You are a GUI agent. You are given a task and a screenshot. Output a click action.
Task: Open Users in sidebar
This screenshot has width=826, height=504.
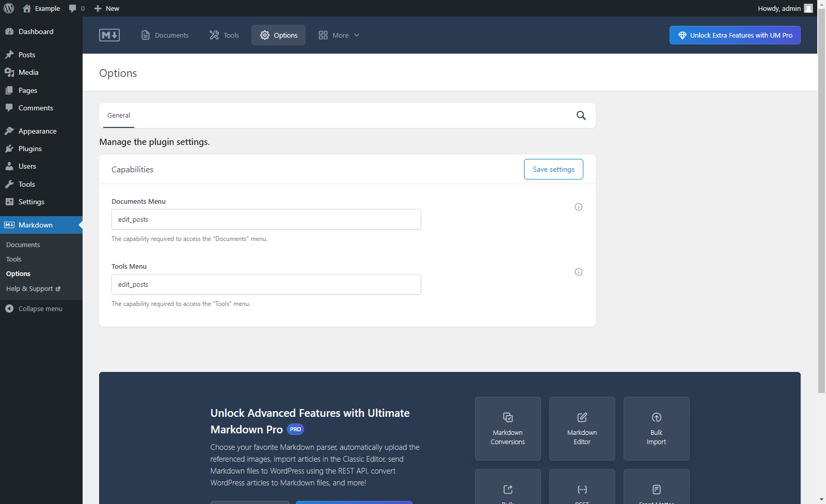[x=41, y=166]
